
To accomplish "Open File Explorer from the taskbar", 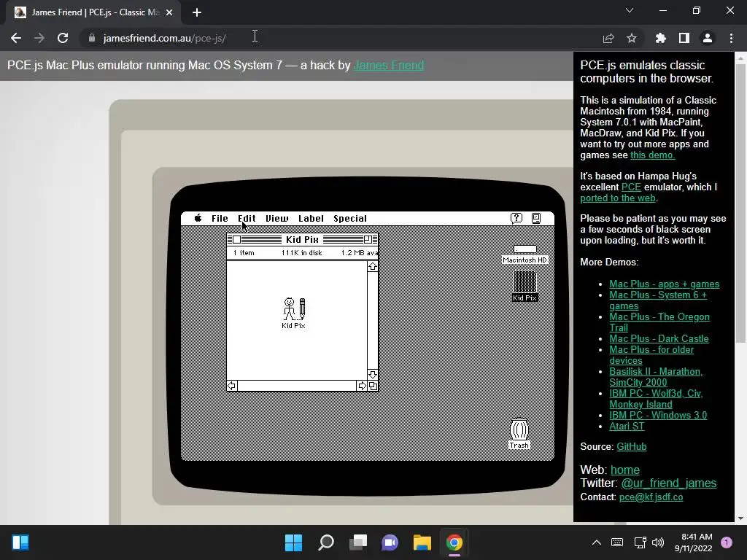I will [x=422, y=542].
